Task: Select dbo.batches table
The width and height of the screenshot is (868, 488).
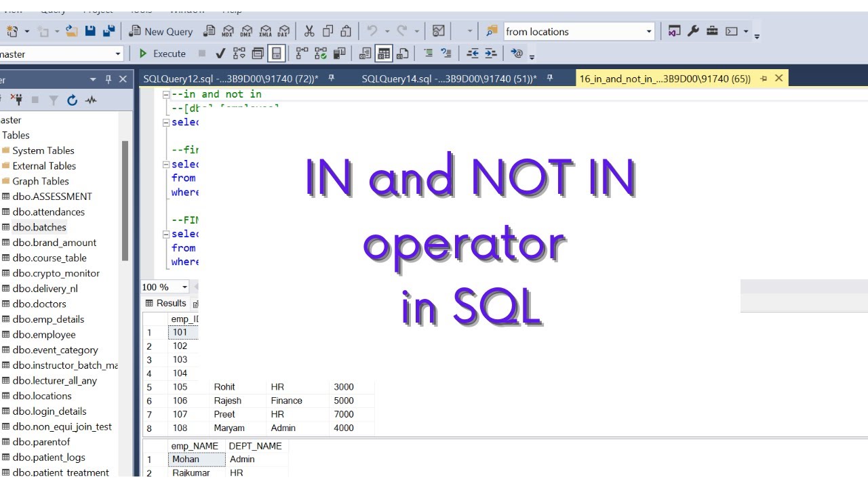Action: tap(39, 227)
